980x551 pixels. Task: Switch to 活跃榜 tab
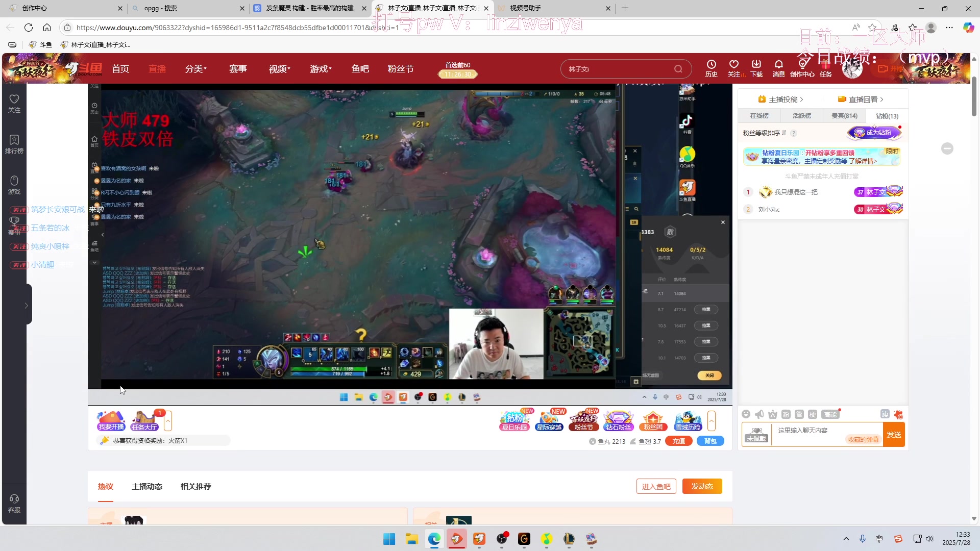(x=802, y=116)
